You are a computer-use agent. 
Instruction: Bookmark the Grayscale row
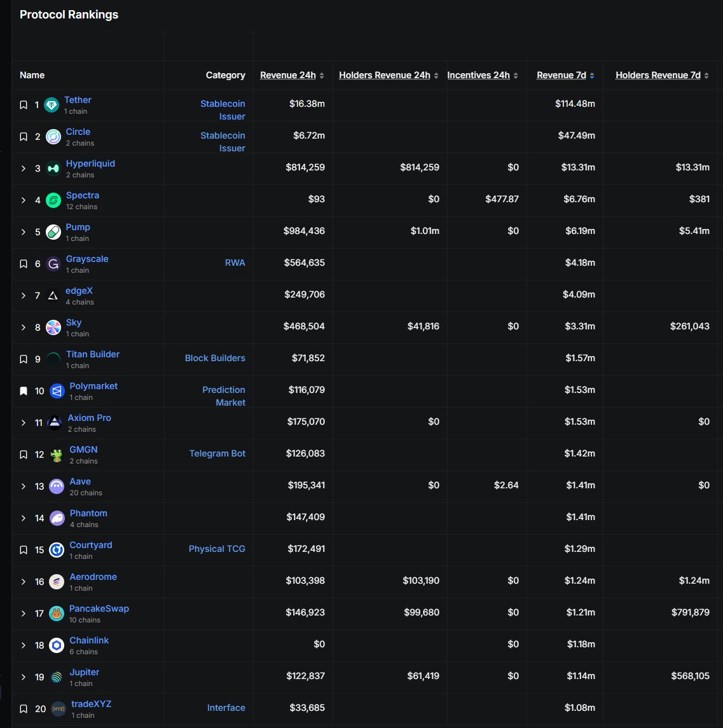pyautogui.click(x=24, y=264)
